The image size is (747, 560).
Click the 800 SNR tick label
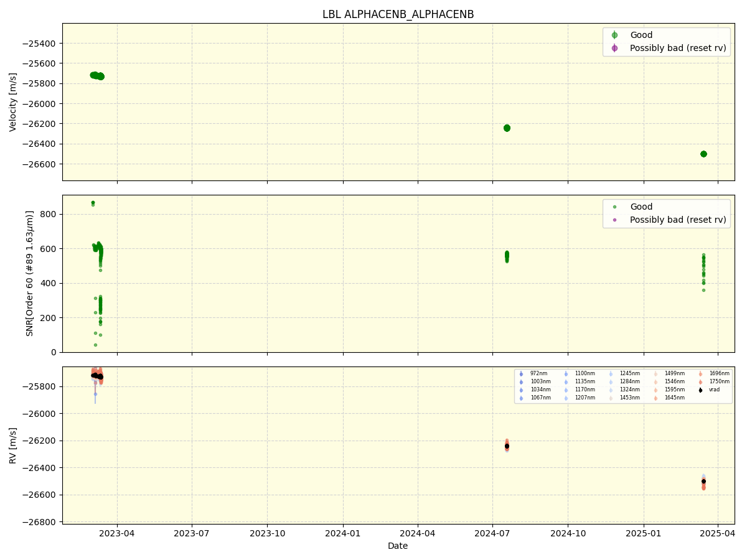(49, 214)
